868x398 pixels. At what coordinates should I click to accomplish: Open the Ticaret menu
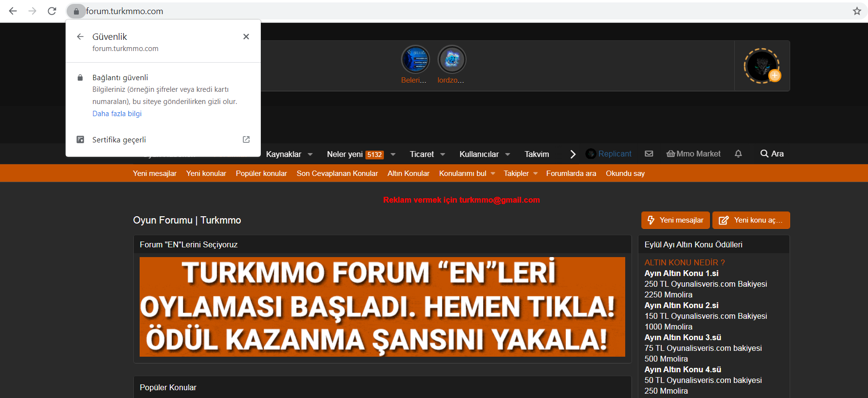point(421,154)
